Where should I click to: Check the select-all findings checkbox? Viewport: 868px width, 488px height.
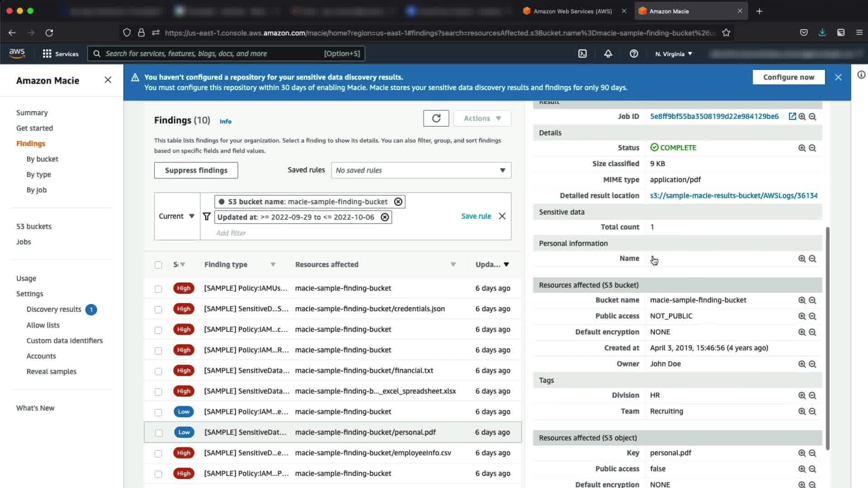click(x=158, y=265)
